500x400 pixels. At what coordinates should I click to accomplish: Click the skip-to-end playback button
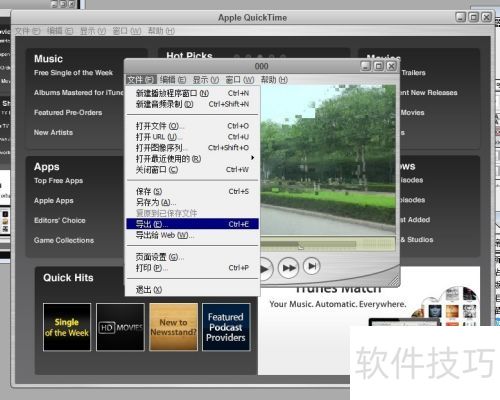(312, 266)
